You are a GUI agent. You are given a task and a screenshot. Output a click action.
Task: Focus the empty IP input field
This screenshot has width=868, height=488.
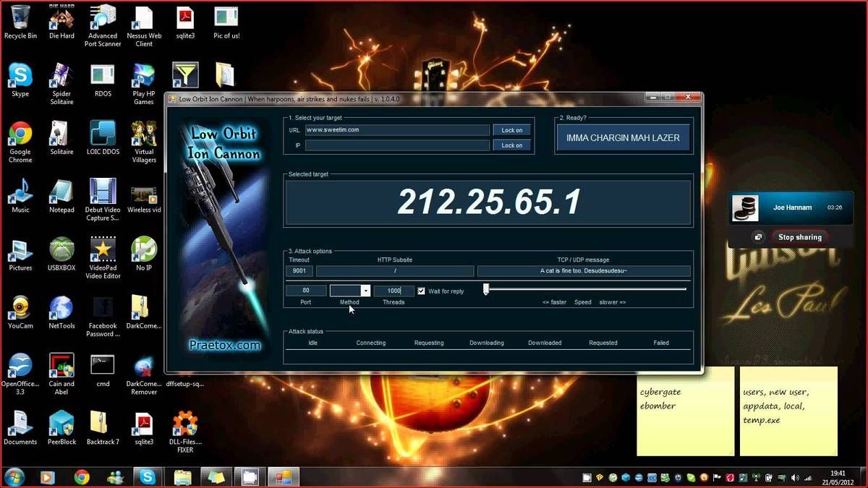tap(397, 145)
